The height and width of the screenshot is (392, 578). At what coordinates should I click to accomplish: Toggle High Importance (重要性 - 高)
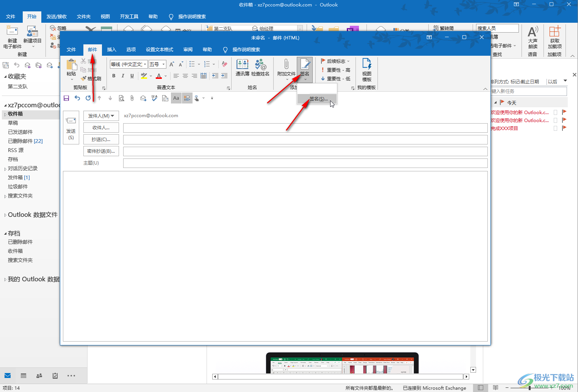[x=335, y=70]
